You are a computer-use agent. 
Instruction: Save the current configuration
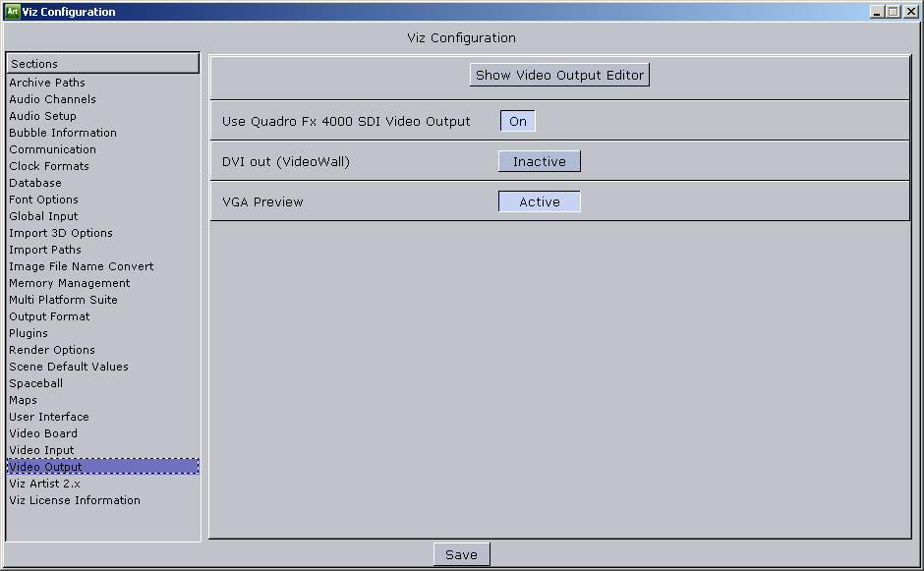tap(461, 553)
